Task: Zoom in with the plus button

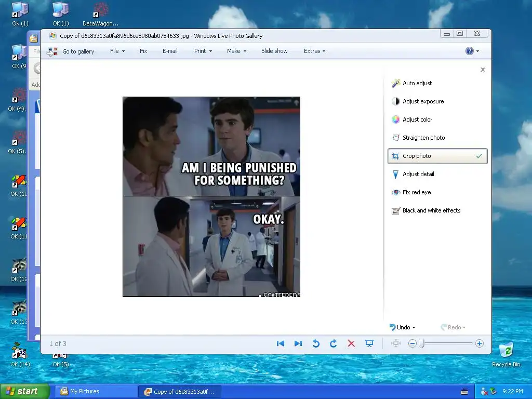Action: tap(480, 344)
